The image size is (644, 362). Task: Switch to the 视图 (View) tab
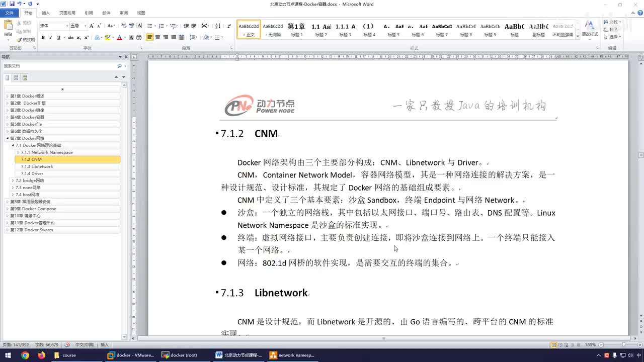141,13
